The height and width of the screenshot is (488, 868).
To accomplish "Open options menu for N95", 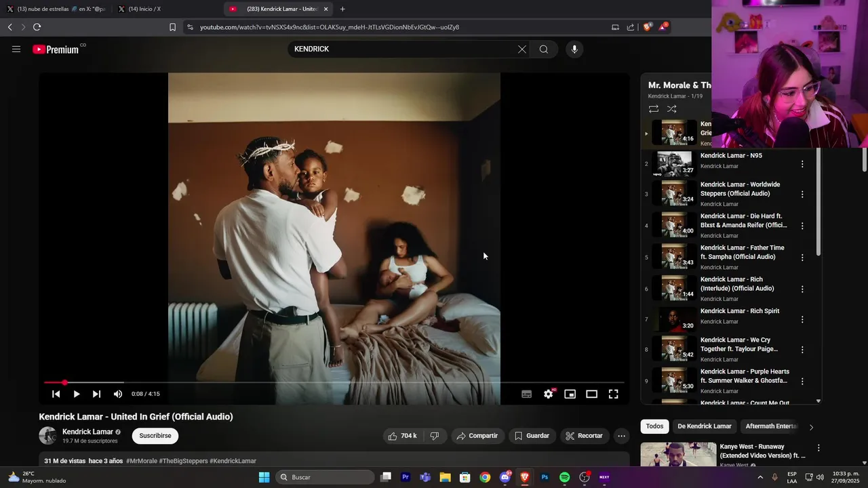I will [802, 164].
